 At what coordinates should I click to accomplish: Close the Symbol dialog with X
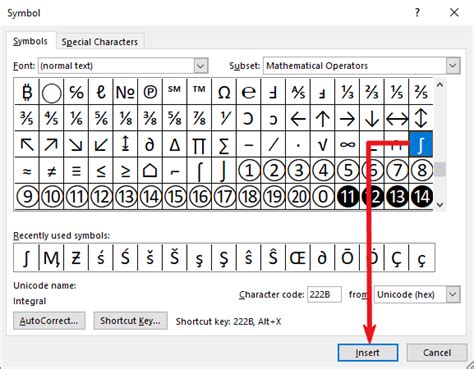pos(454,13)
